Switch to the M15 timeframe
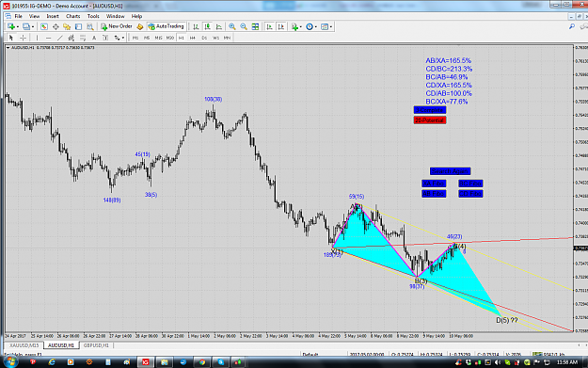 pyautogui.click(x=158, y=38)
